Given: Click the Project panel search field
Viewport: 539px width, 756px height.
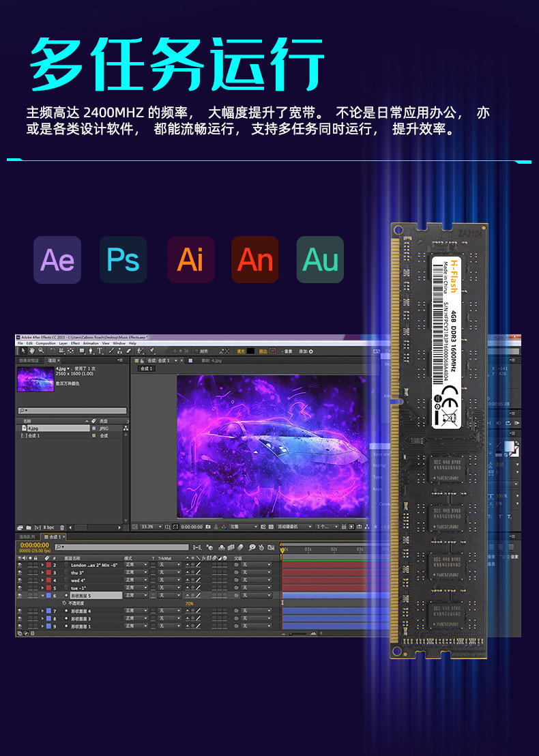Looking at the screenshot, I should point(72,411).
